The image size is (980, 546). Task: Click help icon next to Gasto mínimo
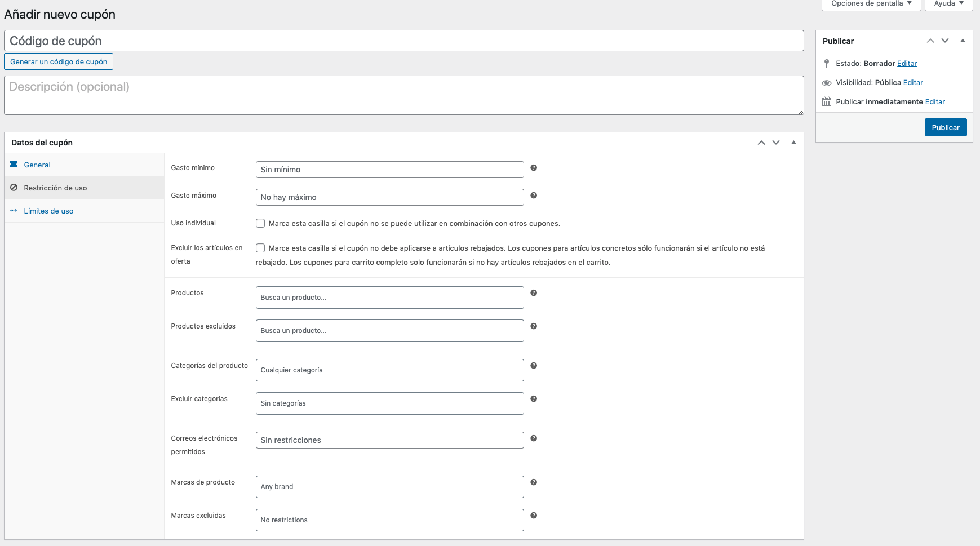coord(534,168)
